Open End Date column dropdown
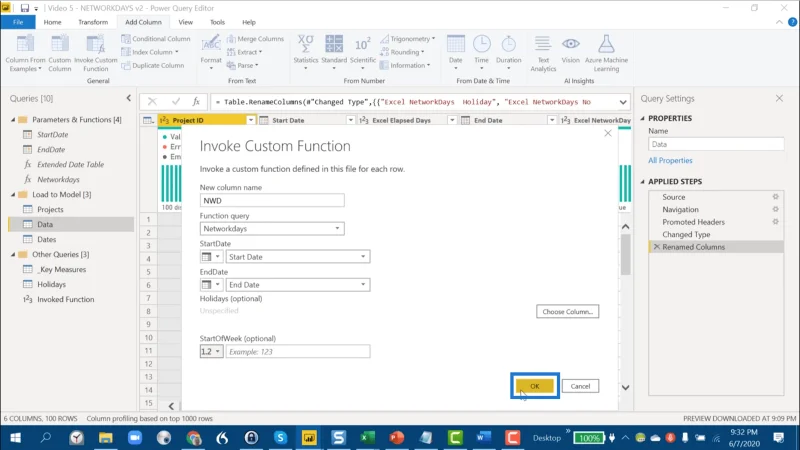Viewport: 800px width, 450px height. 363,285
